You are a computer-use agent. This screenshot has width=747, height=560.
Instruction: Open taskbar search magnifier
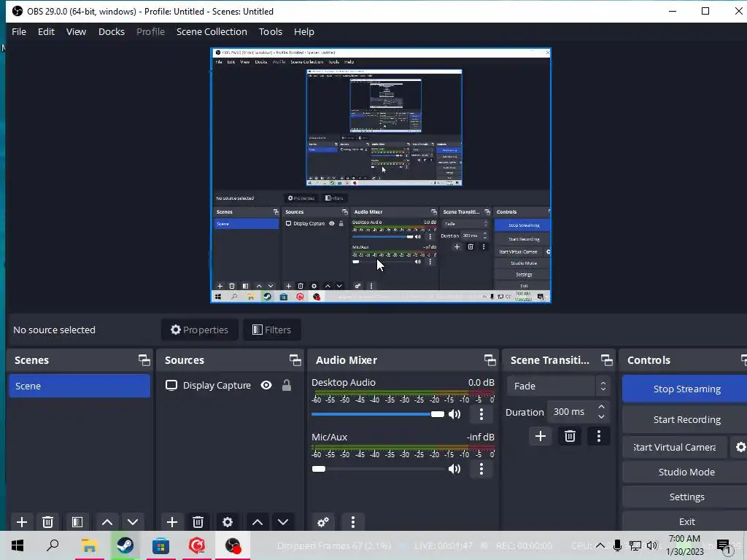pyautogui.click(x=53, y=545)
